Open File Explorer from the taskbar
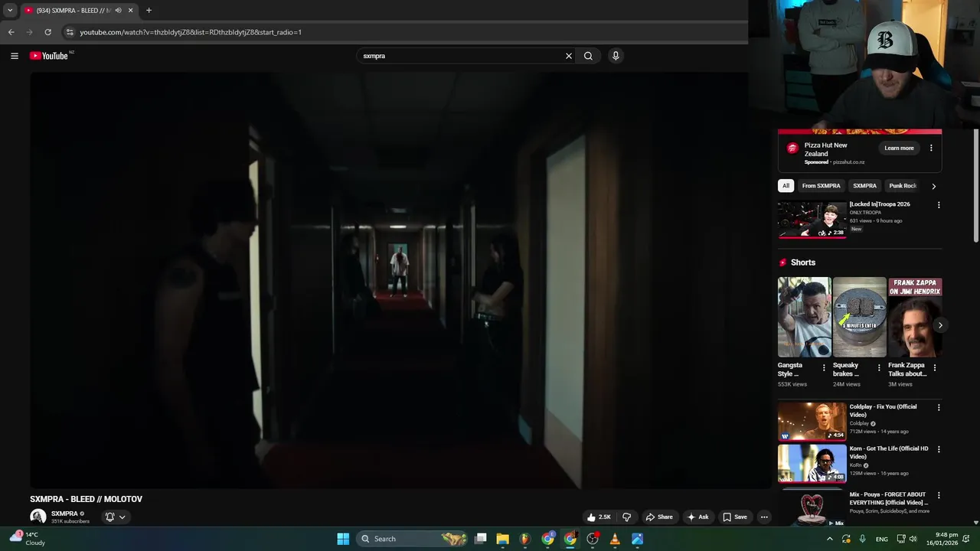 pyautogui.click(x=502, y=539)
